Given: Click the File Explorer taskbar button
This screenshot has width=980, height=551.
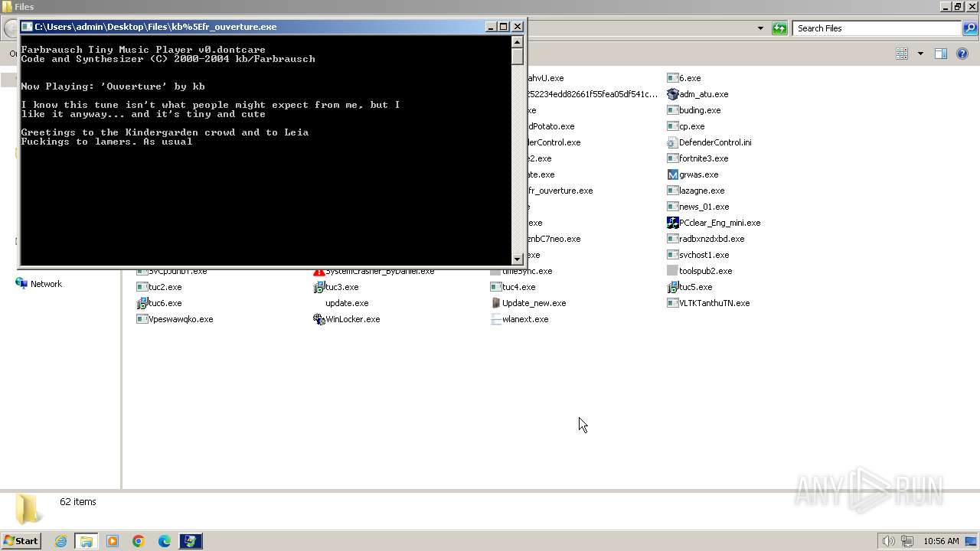Looking at the screenshot, I should click(x=87, y=541).
